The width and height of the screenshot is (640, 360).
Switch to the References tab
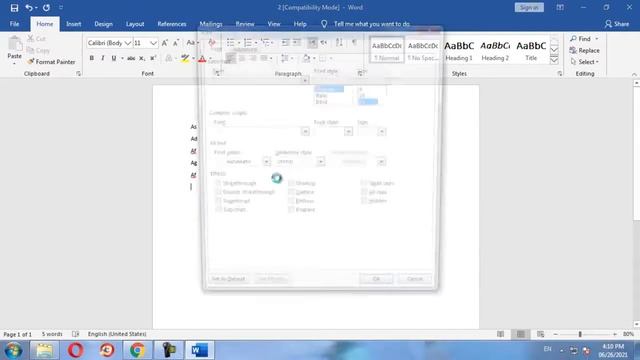tap(172, 24)
